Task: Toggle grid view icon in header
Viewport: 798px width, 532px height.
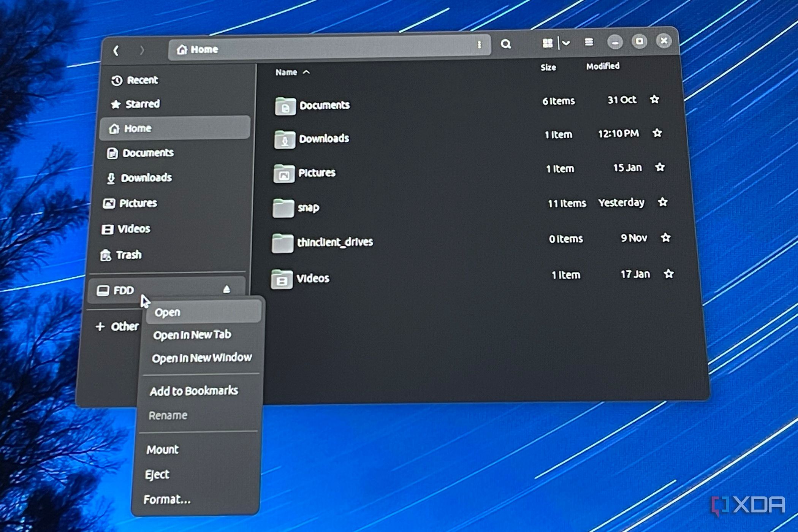Action: point(547,43)
